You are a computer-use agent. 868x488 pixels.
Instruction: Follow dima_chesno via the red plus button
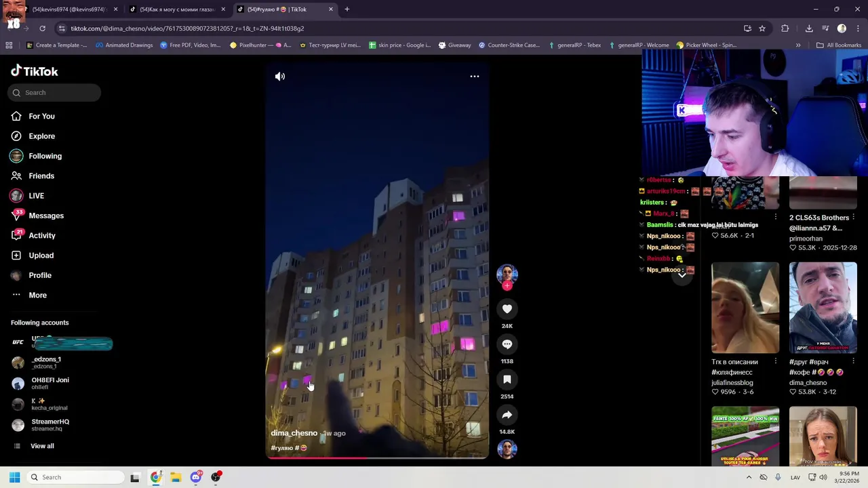(x=507, y=285)
